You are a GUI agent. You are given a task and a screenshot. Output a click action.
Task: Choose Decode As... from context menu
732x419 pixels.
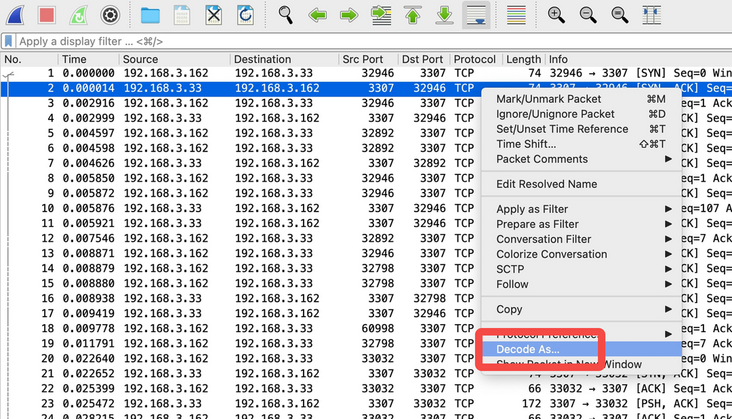pos(528,349)
